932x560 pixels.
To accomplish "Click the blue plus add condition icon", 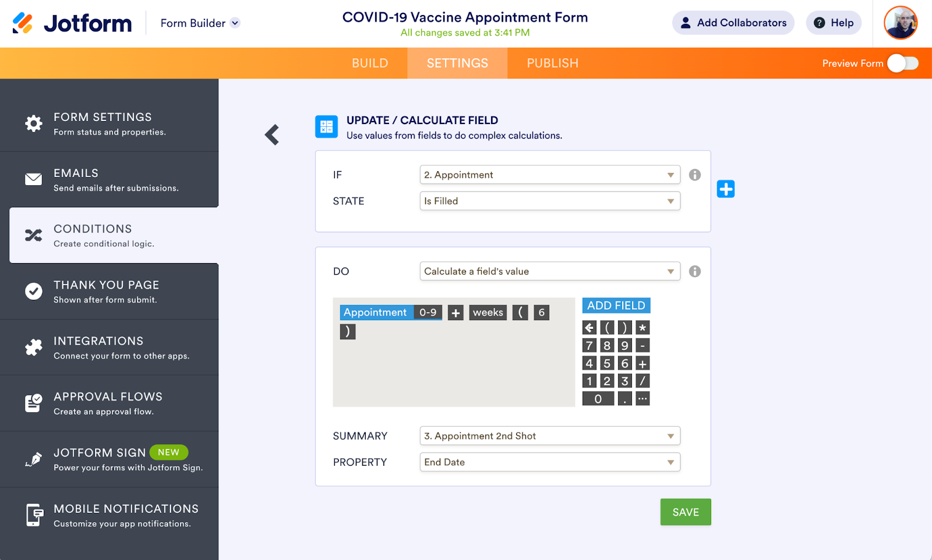I will pos(725,189).
